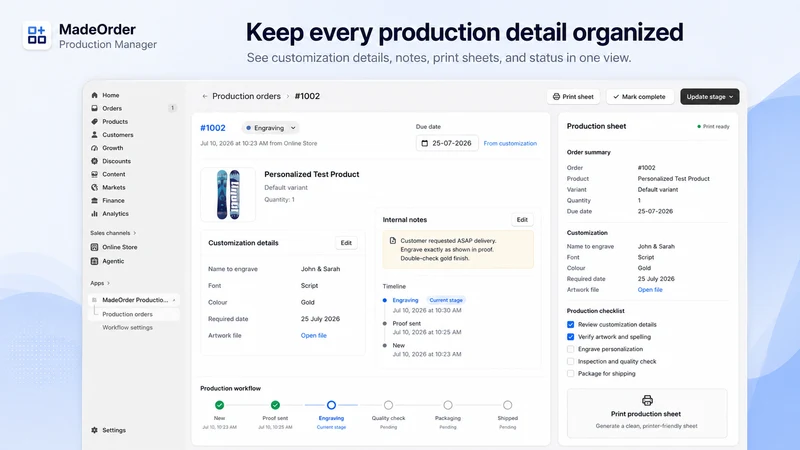The image size is (800, 450).
Task: Click the Analytics bar chart icon
Action: [x=94, y=214]
